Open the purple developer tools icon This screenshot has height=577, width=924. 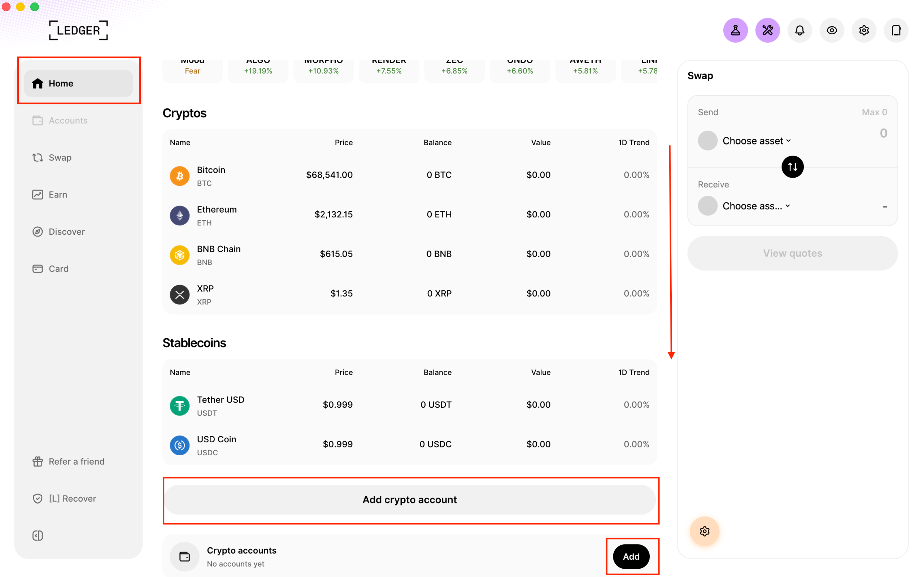point(767,30)
